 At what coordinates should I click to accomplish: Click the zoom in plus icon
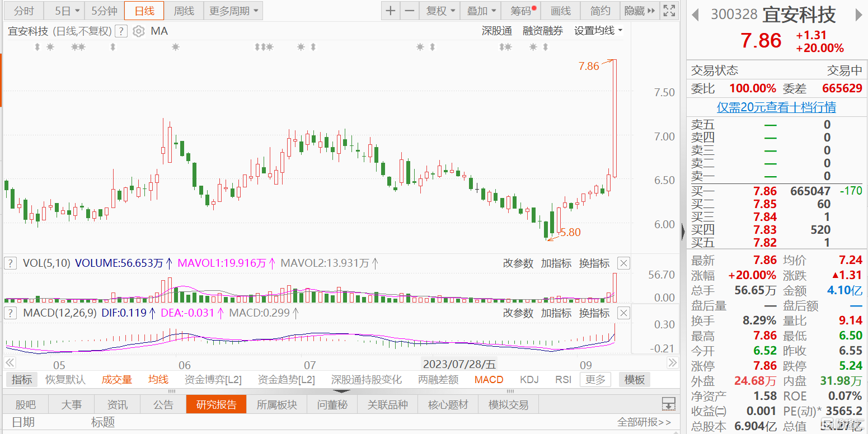[x=390, y=11]
